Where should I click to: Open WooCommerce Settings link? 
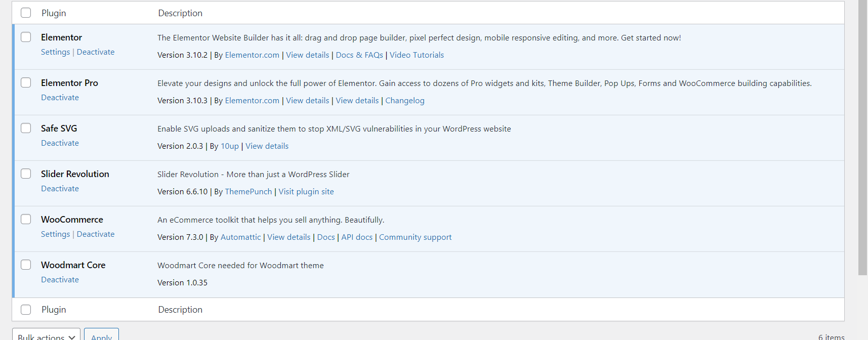(x=55, y=234)
